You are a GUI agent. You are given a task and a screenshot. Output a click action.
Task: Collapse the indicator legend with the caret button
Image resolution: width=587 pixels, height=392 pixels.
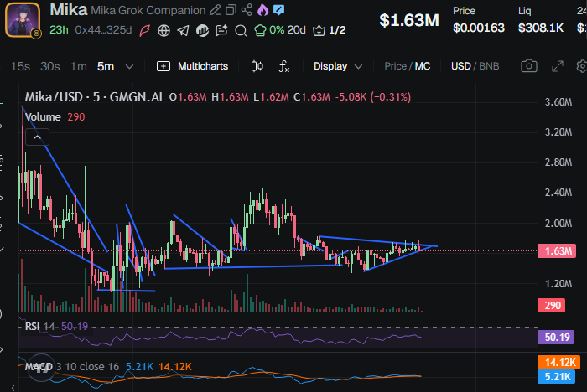click(37, 137)
